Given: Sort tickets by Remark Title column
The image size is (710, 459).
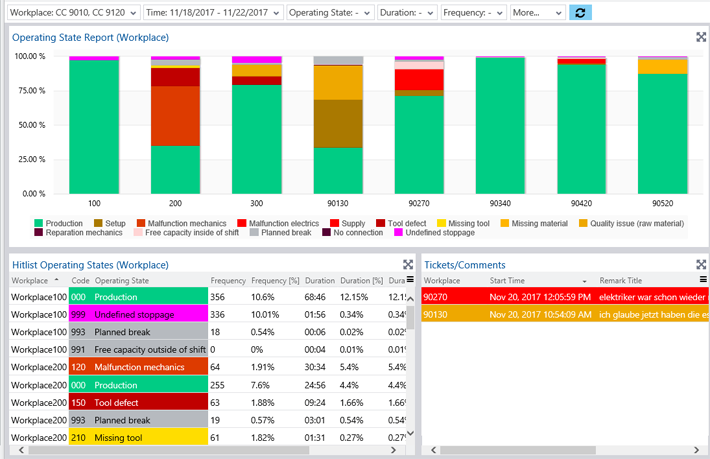Looking at the screenshot, I should (621, 281).
